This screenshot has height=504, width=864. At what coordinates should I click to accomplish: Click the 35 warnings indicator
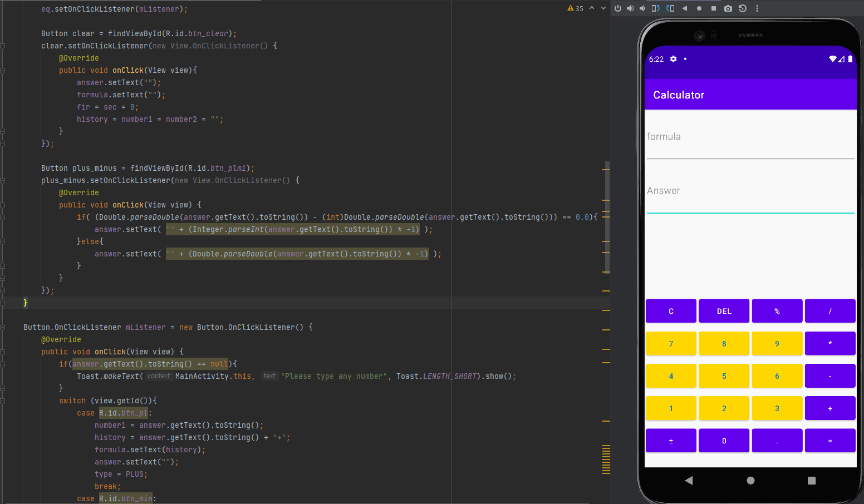575,8
